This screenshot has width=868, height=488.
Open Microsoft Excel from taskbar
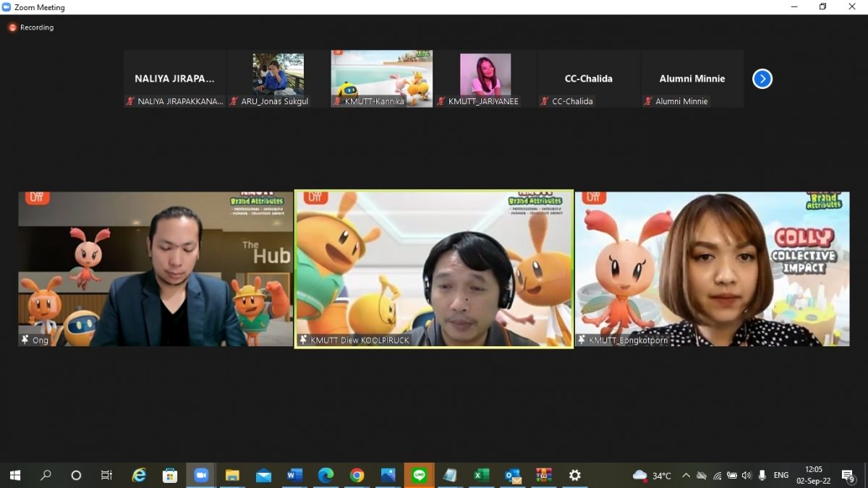click(x=481, y=475)
